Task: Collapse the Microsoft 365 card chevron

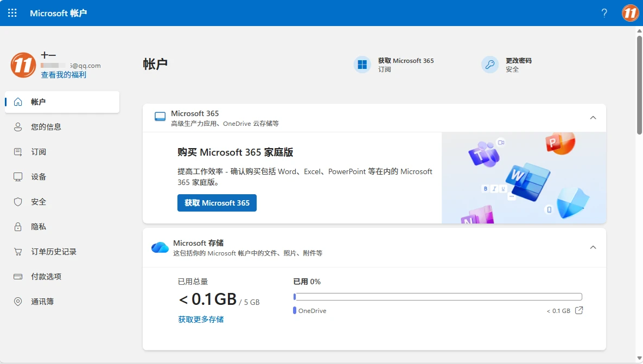Action: (593, 118)
